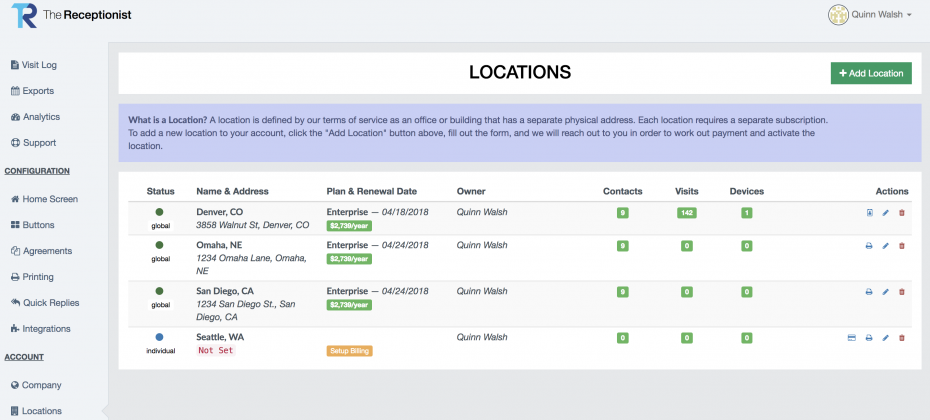Delete the Denver, CO location
This screenshot has width=930, height=420.
pos(902,212)
